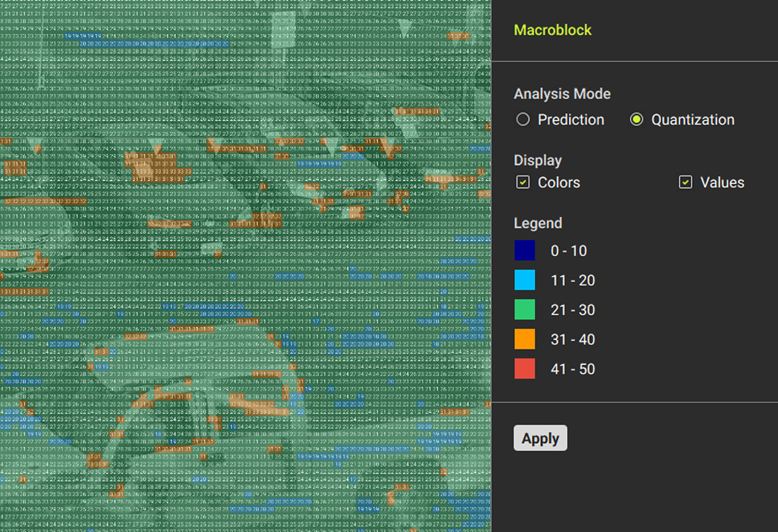The image size is (778, 532).
Task: Click the Macroblock panel heading
Action: coord(552,30)
